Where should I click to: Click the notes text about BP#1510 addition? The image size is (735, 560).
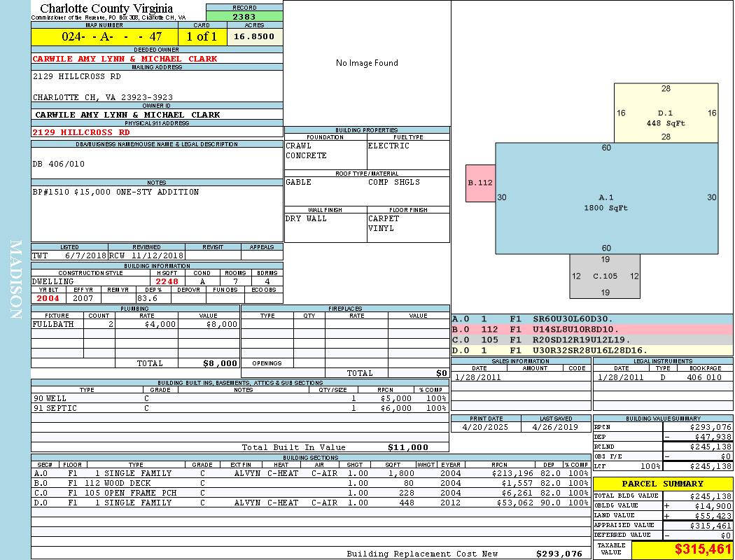tap(116, 192)
